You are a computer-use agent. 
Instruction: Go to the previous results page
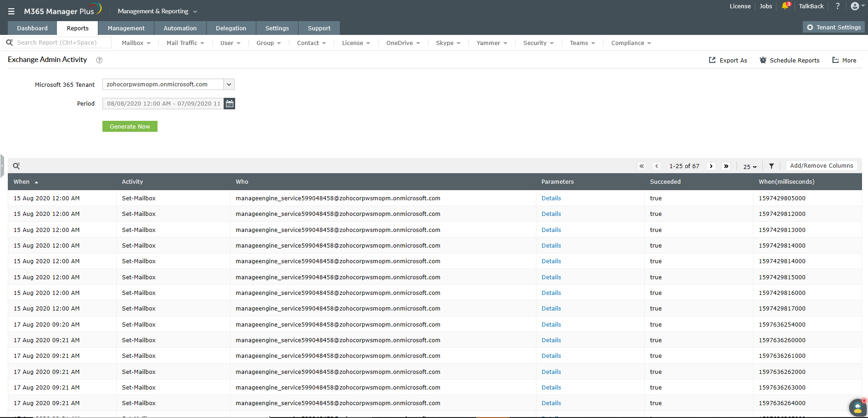(x=657, y=166)
